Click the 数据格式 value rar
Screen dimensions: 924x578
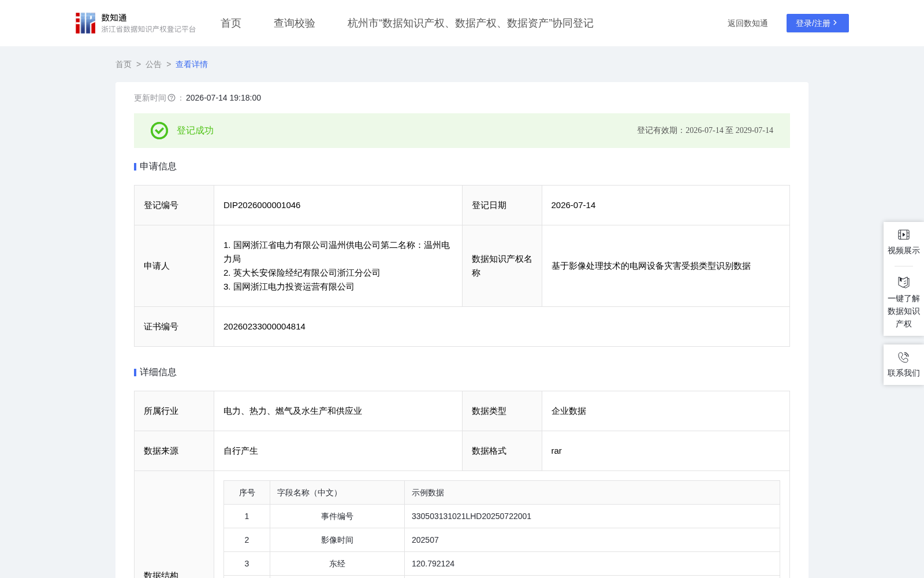point(557,451)
